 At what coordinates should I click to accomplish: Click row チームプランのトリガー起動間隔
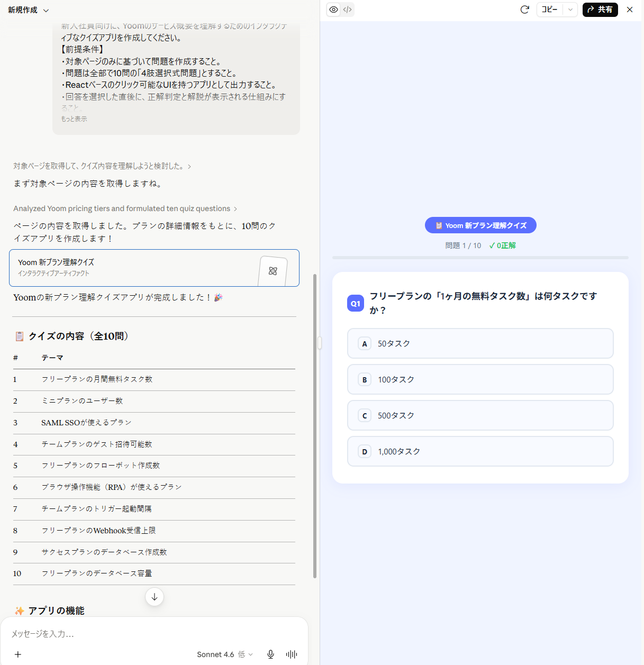[154, 509]
